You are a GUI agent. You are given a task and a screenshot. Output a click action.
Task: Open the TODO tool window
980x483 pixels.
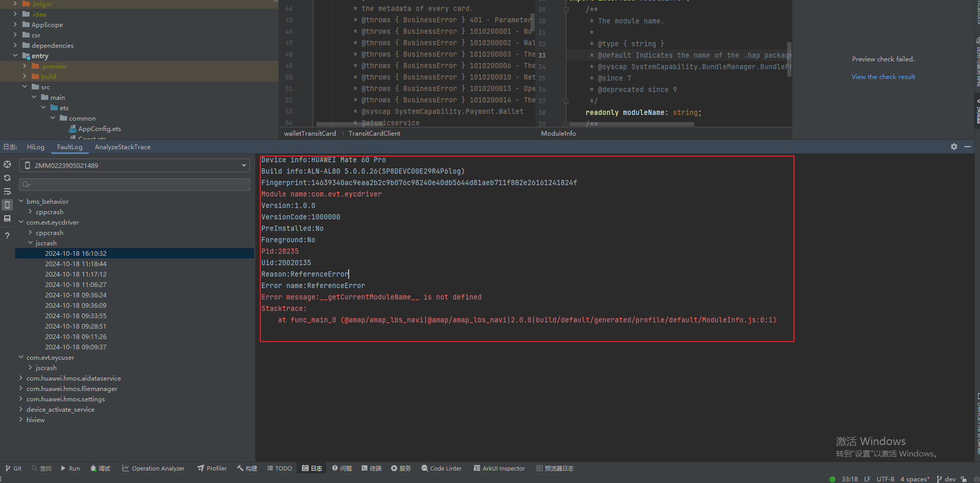tap(280, 468)
